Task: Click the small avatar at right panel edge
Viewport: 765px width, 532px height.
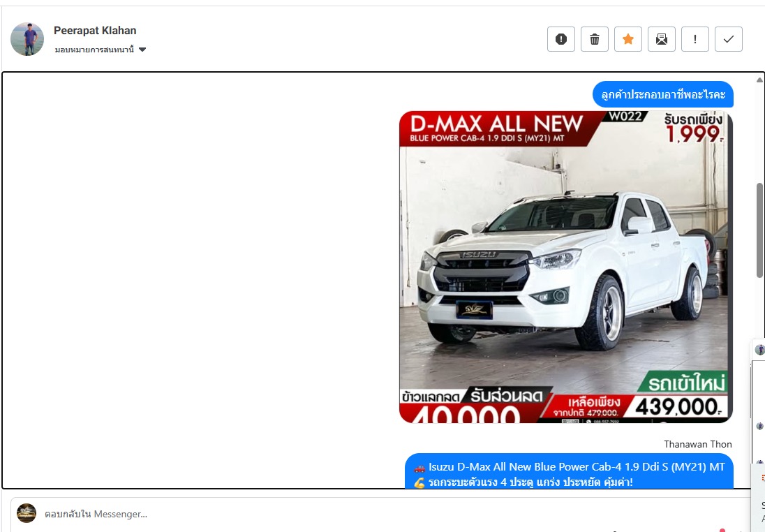Action: 759,350
